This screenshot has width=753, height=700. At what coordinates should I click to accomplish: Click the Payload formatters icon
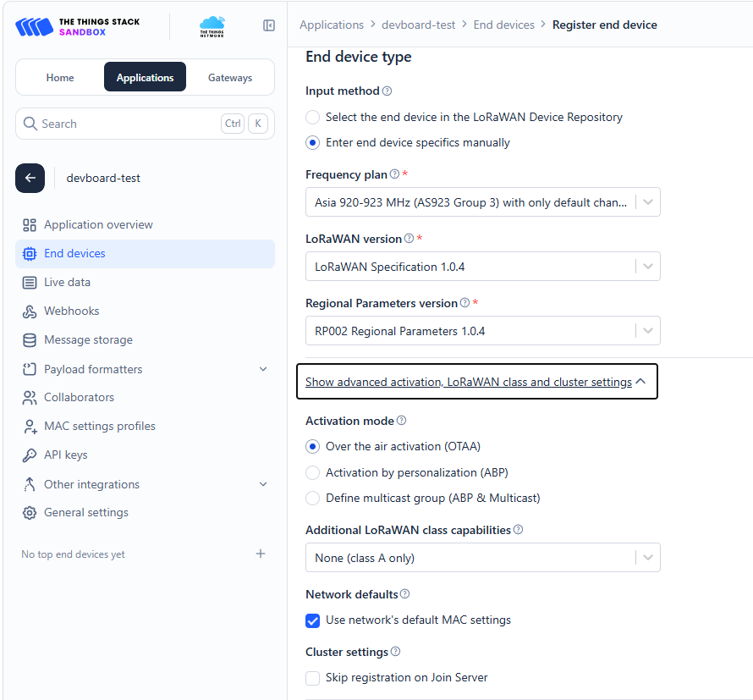[30, 369]
